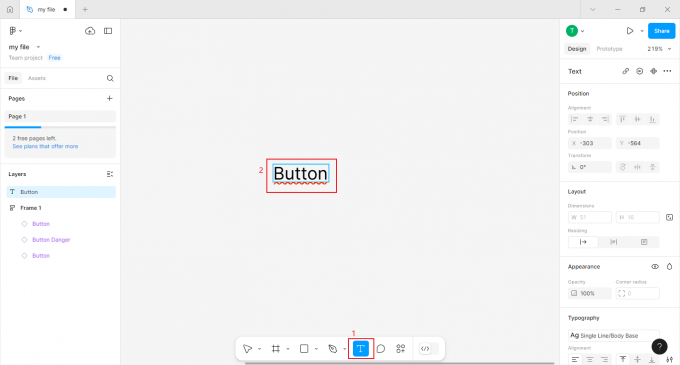
Task: Select the Move tool arrow
Action: point(247,349)
